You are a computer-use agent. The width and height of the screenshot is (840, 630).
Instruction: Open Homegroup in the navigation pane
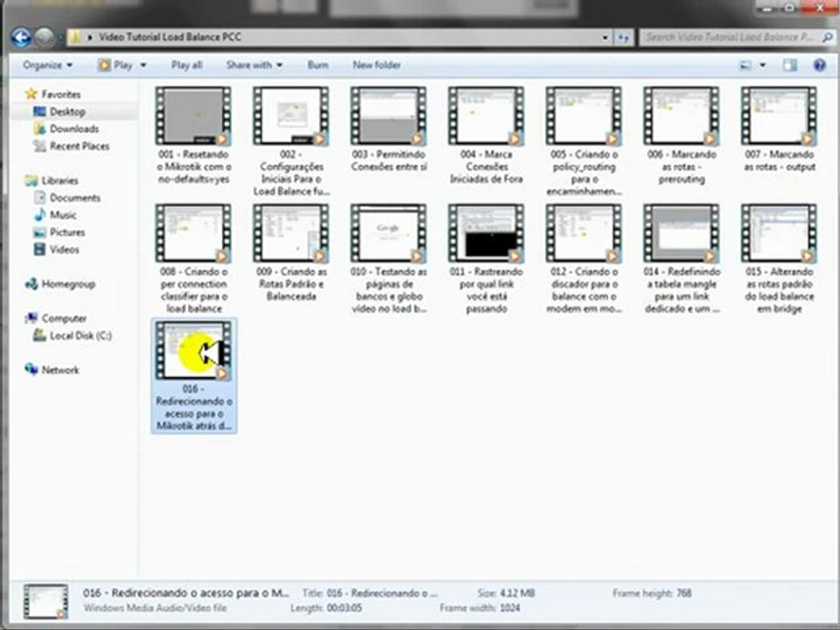tap(68, 283)
